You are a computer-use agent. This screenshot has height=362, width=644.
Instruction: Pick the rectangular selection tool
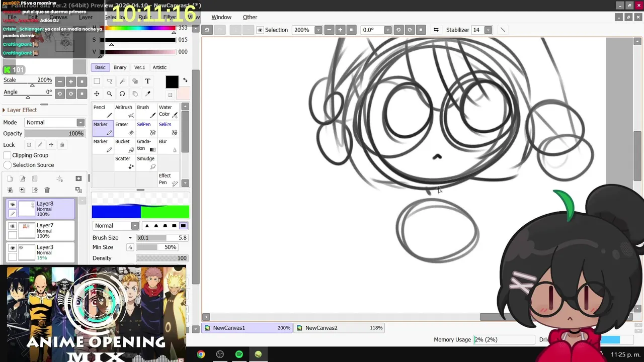(x=97, y=81)
